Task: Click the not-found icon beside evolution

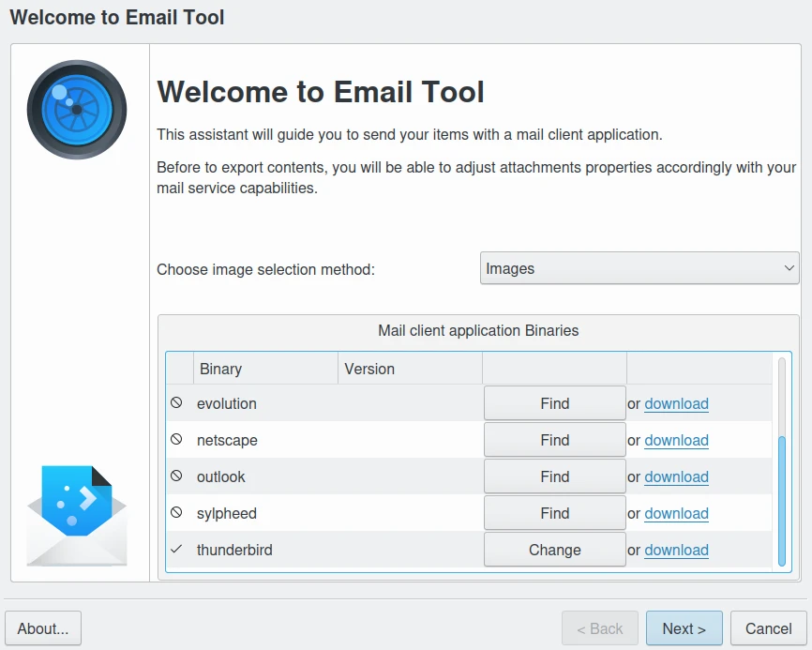Action: [176, 403]
